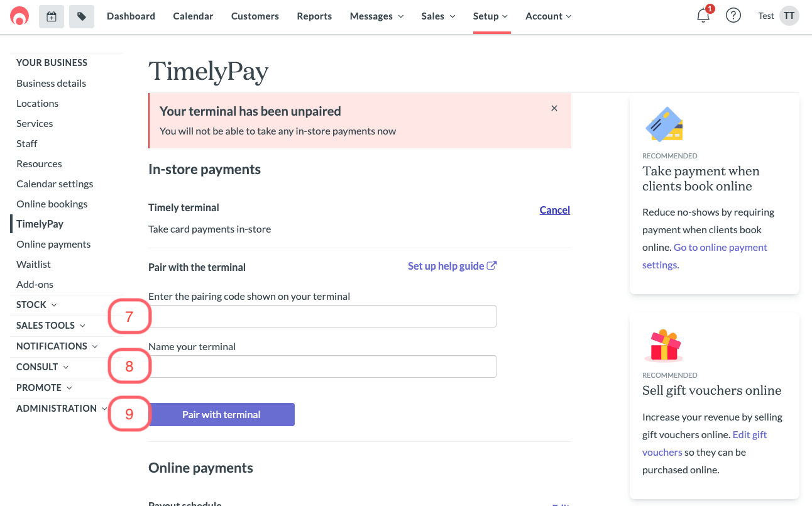Dismiss the unpaired terminal alert

point(554,108)
